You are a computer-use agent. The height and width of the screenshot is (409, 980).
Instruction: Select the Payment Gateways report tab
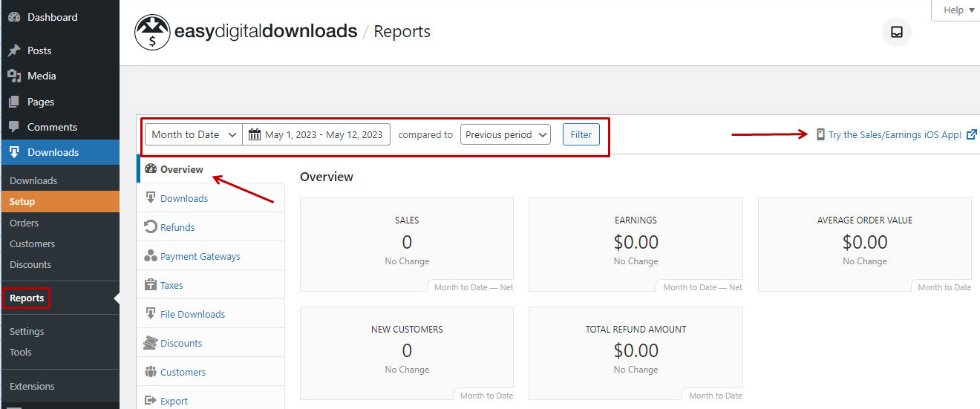pyautogui.click(x=211, y=256)
